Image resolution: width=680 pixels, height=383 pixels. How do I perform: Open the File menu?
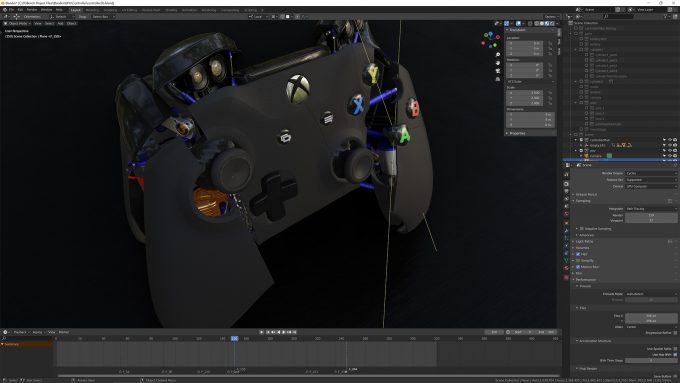(11, 10)
